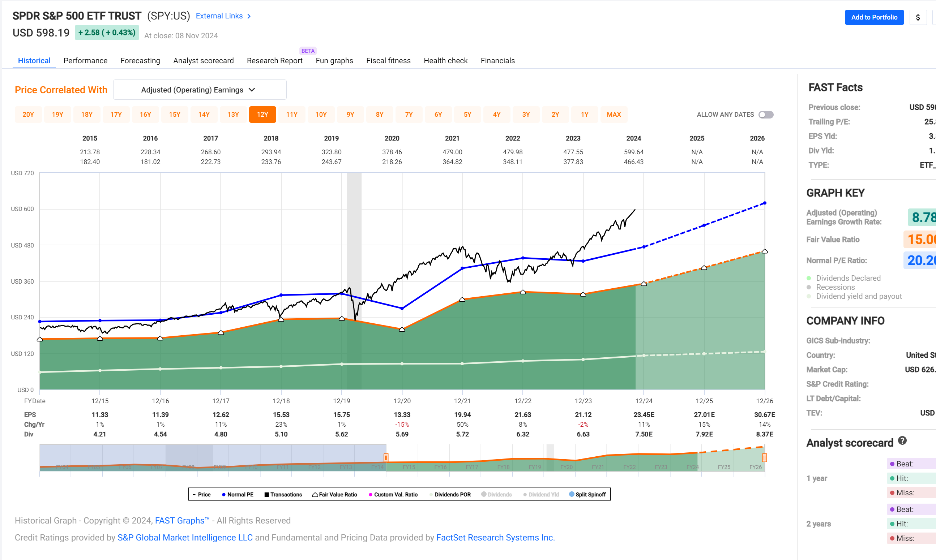Open the External Links chevron

(x=249, y=16)
